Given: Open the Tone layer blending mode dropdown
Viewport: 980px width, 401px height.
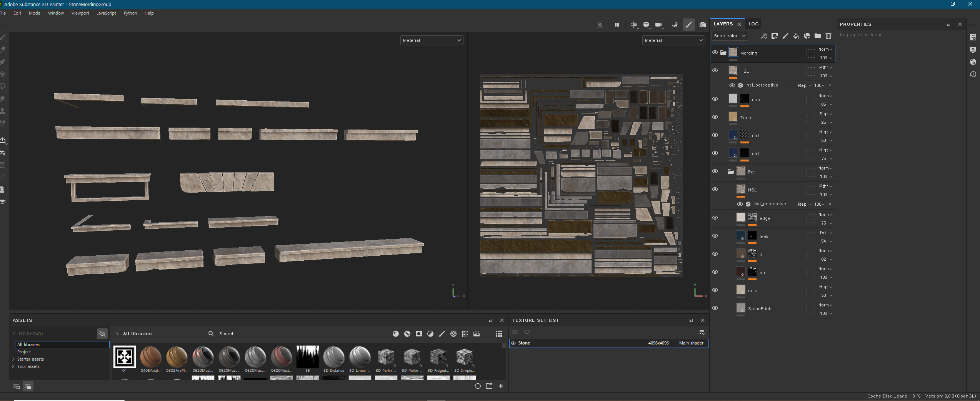Looking at the screenshot, I should [x=825, y=114].
